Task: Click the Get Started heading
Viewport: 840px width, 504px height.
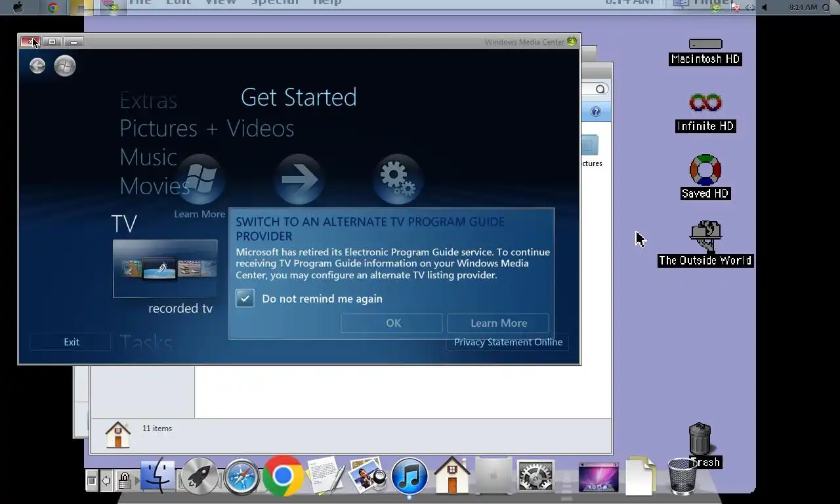Action: coord(299,97)
